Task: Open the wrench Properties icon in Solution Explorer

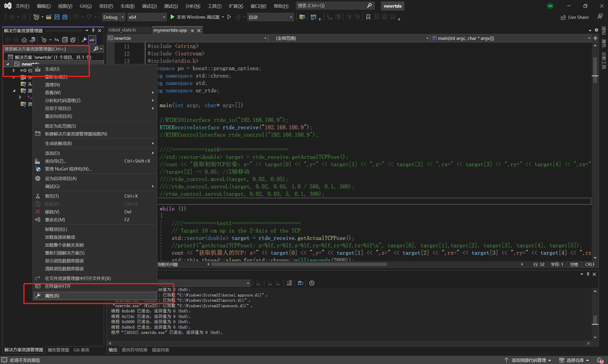Action: point(84,39)
